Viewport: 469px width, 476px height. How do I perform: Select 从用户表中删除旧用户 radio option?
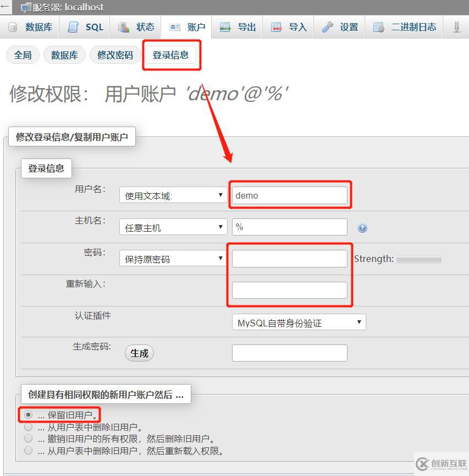(x=28, y=427)
